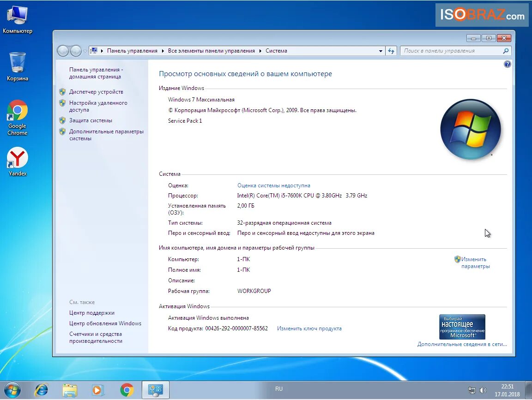
Task: Select the Yandex browser desktop shortcut
Action: 17,161
